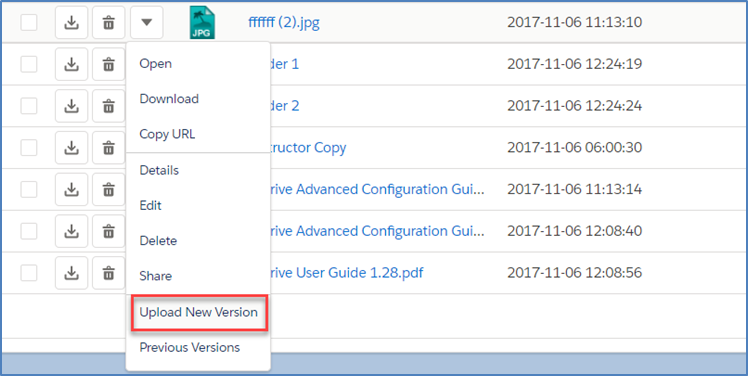Select Upload New Version from menu
This screenshot has width=748, height=376.
coord(198,313)
